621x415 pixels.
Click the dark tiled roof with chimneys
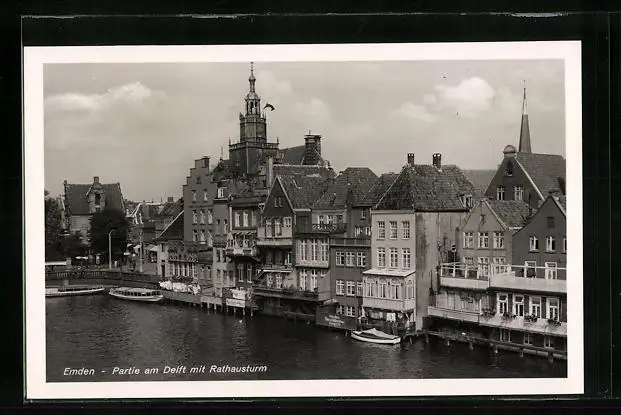coord(427,187)
